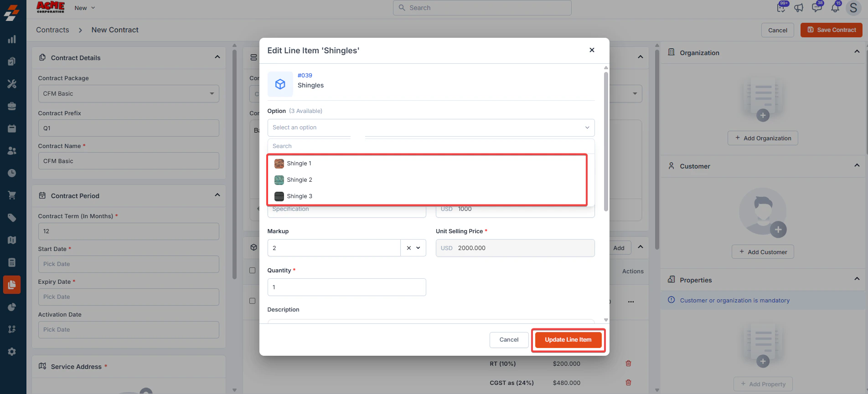The width and height of the screenshot is (868, 394).
Task: Open the calculator icon in sidebar
Action: click(x=12, y=262)
